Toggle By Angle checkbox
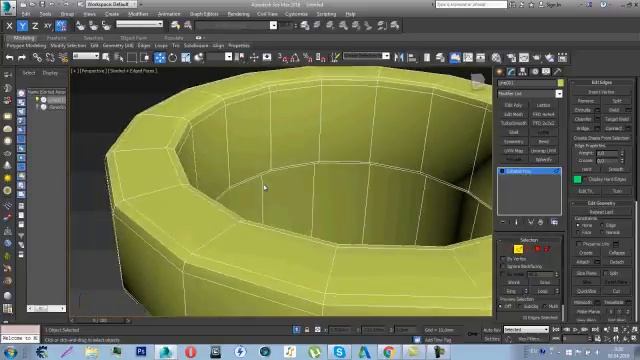 click(x=503, y=274)
